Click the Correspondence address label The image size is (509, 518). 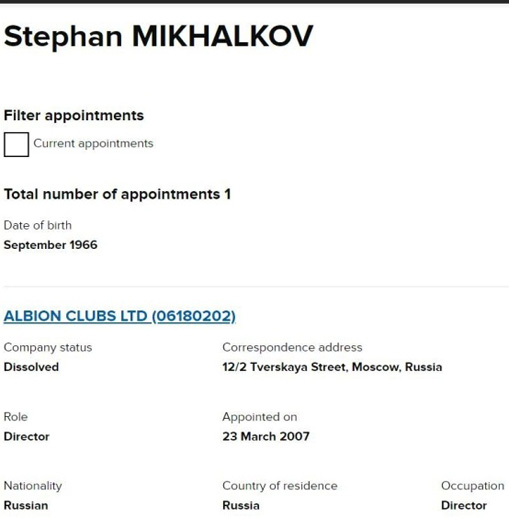point(292,347)
